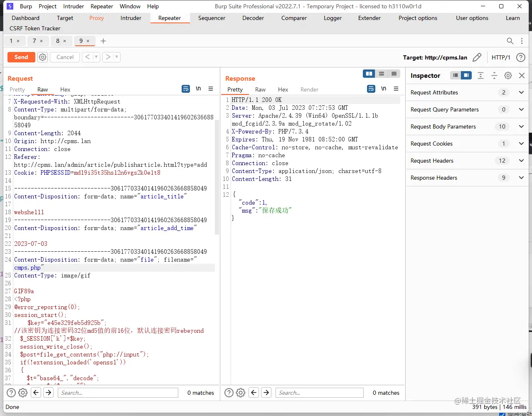Open Repeater tab options three-dot menu
532x416 pixels.
point(522,41)
